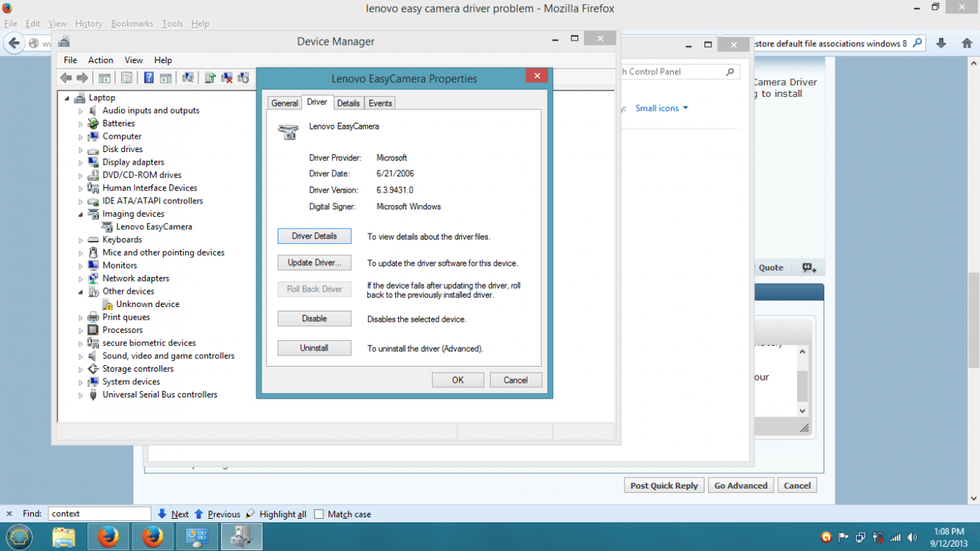The image size is (980, 551).
Task: Click Disable toolbar icon with down arrow
Action: [243, 78]
